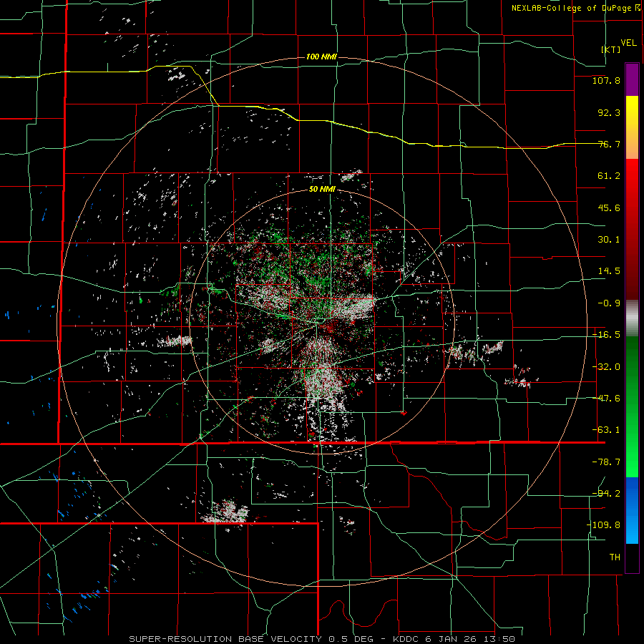Image resolution: width=644 pixels, height=644 pixels.
Task: Select the -109.8 scale value
Action: (603, 525)
